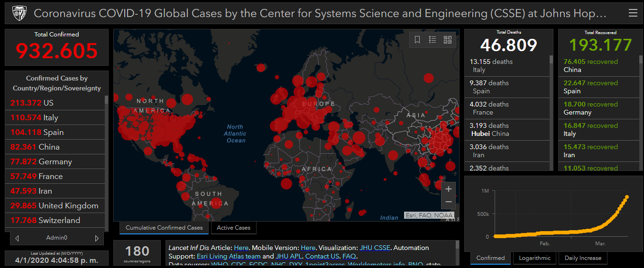
Task: Click Spain's 9.387 deaths entry
Action: pos(507,87)
